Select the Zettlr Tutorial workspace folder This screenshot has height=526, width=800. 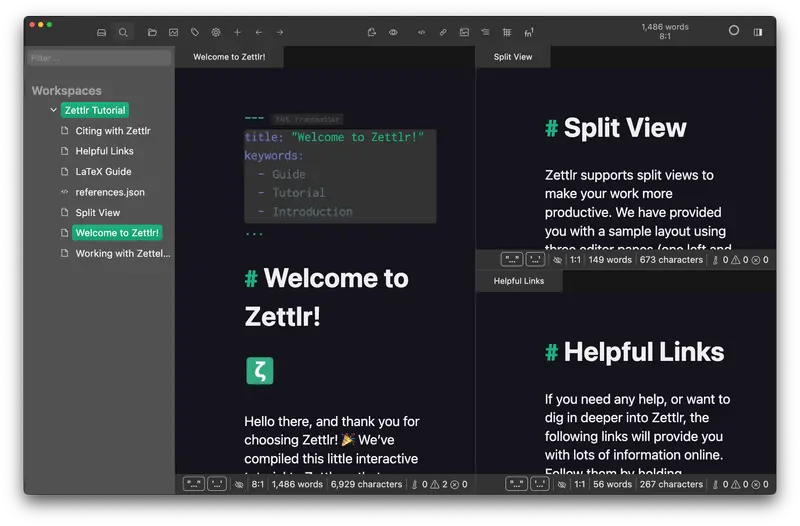[x=95, y=110]
